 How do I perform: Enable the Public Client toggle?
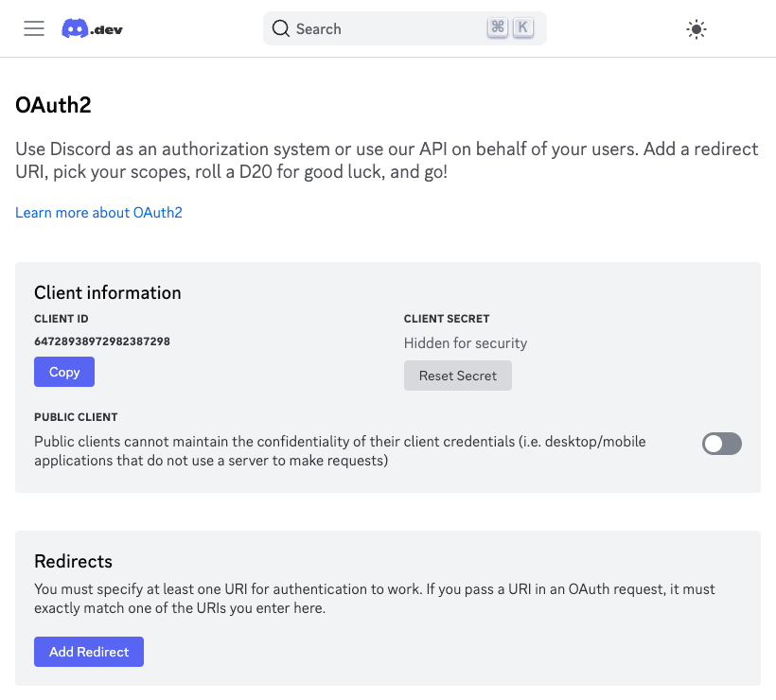721,444
